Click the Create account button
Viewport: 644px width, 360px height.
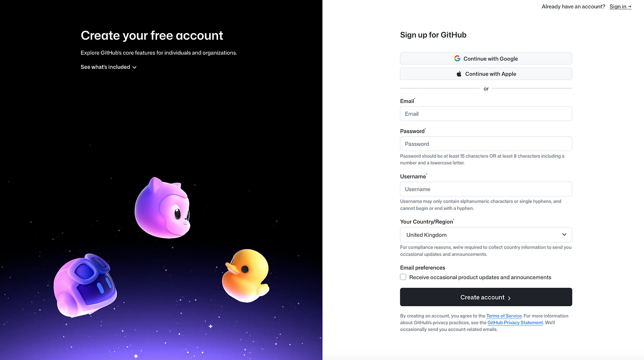486,297
